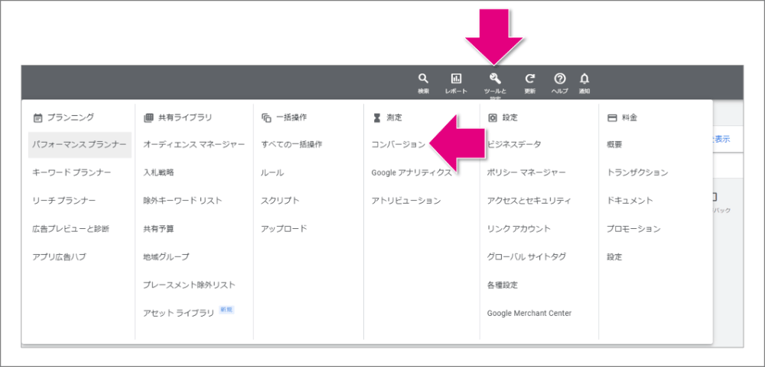Image resolution: width=765 pixels, height=367 pixels.
Task: Open 除外キーワード リスト
Action: tap(182, 201)
